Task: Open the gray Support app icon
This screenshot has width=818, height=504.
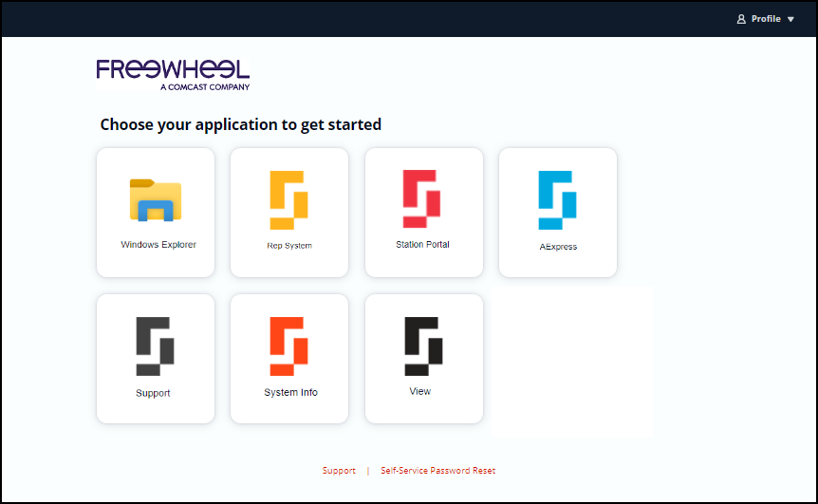Action: [155, 346]
